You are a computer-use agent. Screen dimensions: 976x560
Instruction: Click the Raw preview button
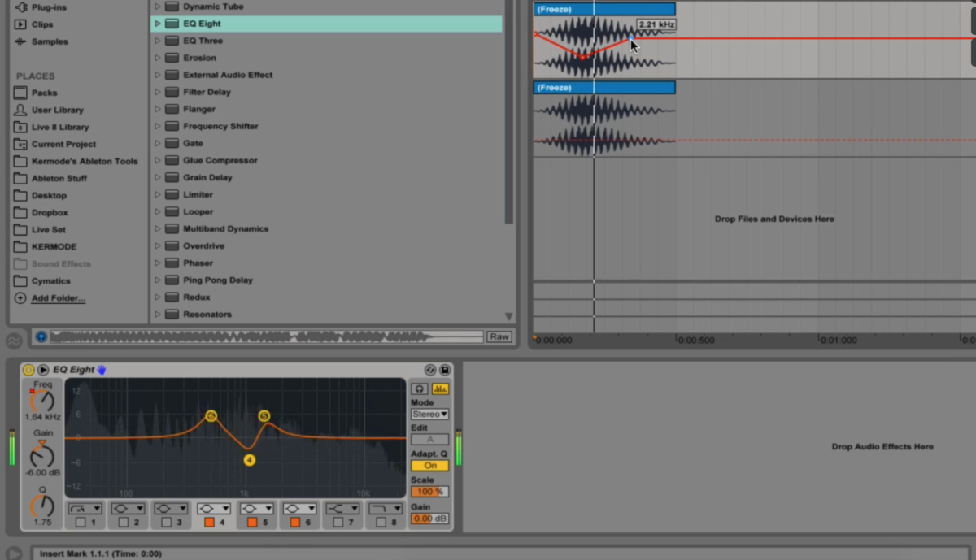click(x=499, y=336)
